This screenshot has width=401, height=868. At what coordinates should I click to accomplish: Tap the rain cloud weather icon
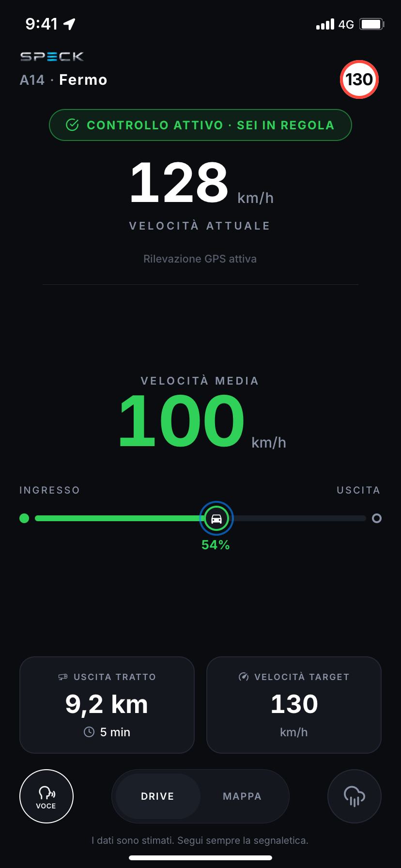pos(355,796)
